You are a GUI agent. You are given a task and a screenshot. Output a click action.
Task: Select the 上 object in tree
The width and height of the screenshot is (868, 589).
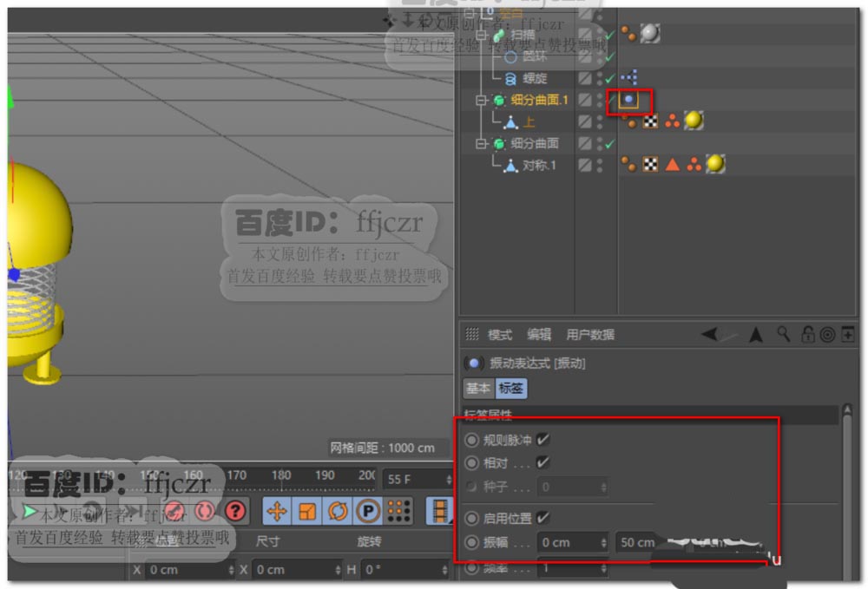coord(529,121)
